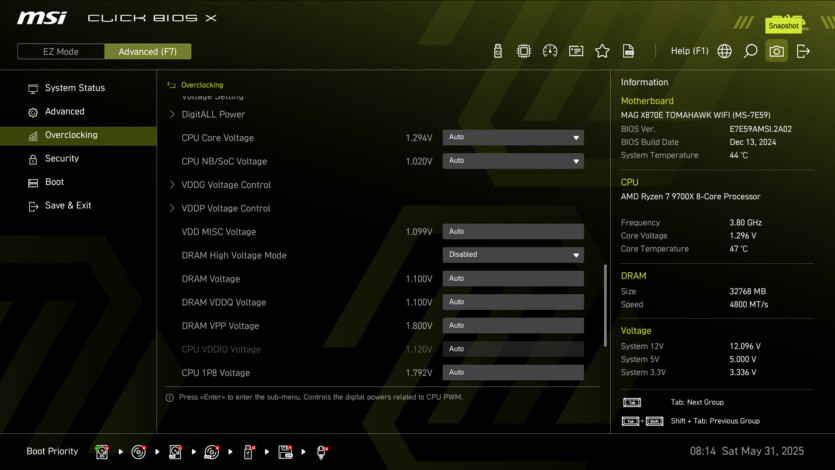The height and width of the screenshot is (470, 835).
Task: Click the Tab: Next Group hint
Action: [697, 402]
